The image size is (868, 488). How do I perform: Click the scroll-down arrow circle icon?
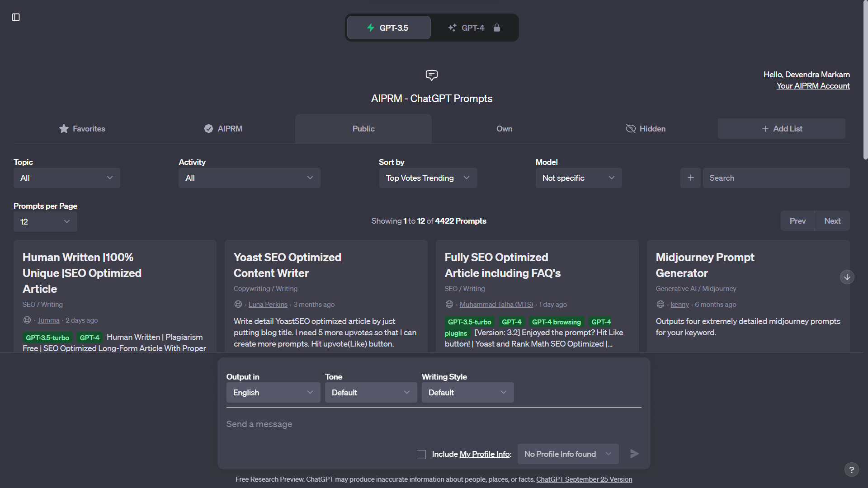click(847, 277)
